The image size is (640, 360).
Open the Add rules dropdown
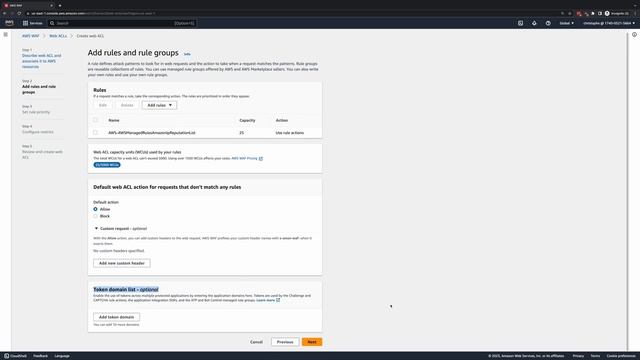pos(160,105)
